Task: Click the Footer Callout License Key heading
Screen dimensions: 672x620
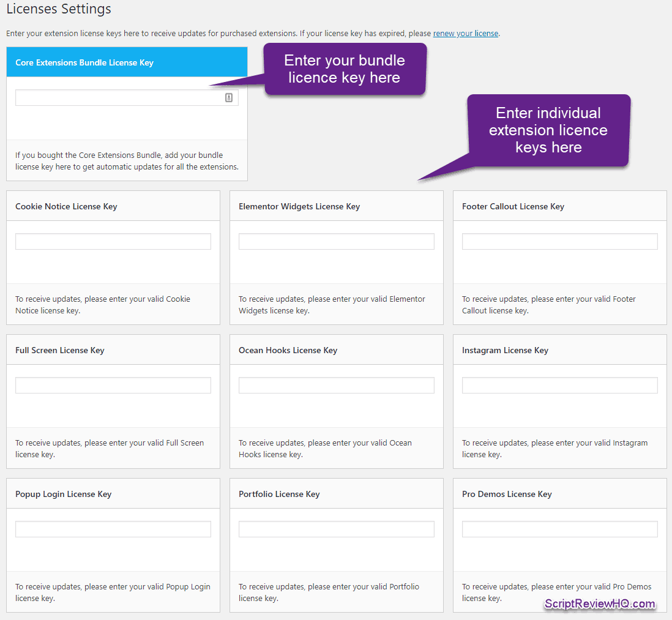Action: [513, 206]
